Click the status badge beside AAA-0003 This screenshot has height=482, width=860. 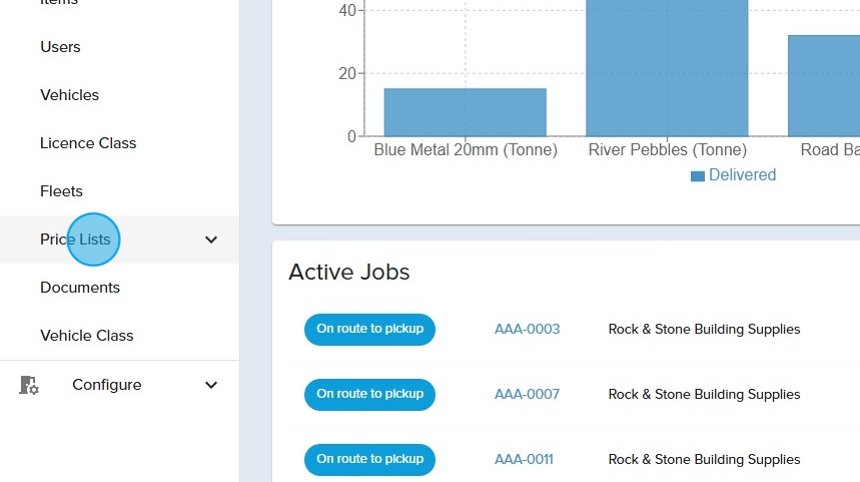point(370,329)
